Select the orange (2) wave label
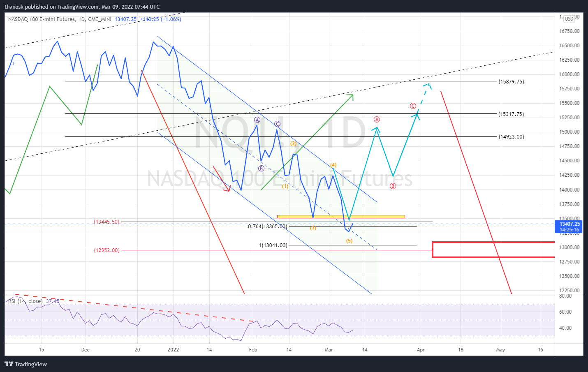 (x=293, y=143)
